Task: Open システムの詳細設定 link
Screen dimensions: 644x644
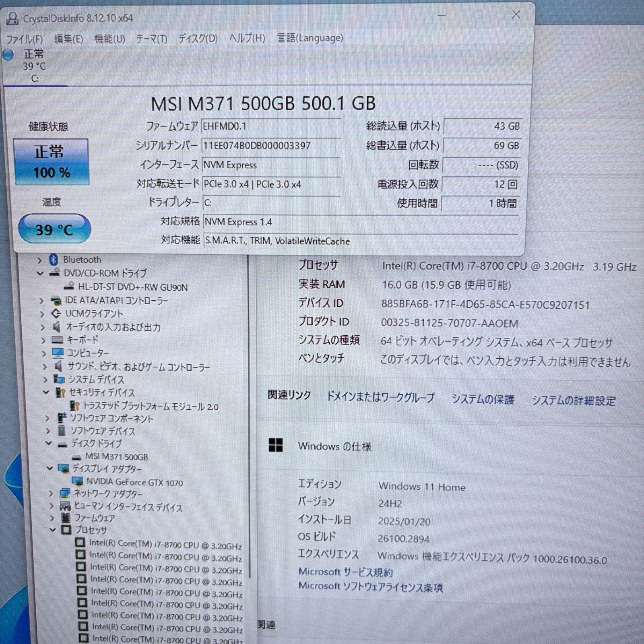Action: pos(574,400)
